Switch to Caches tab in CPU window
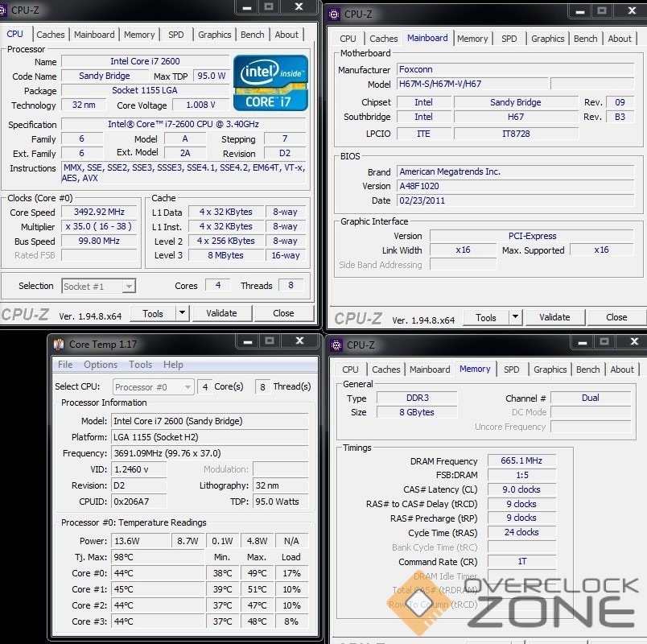Viewport: 647px width, 644px height. (x=51, y=35)
